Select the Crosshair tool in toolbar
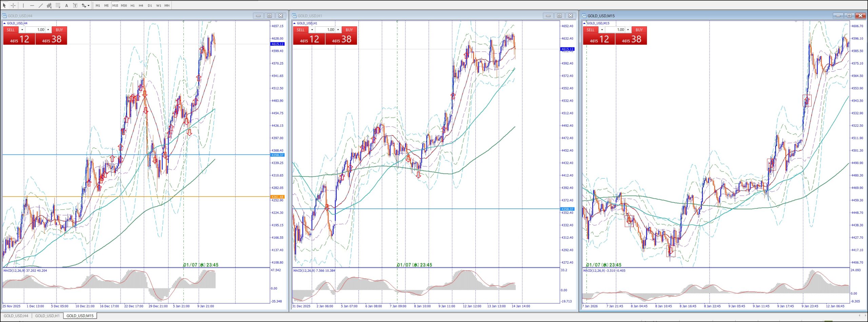 click(13, 5)
